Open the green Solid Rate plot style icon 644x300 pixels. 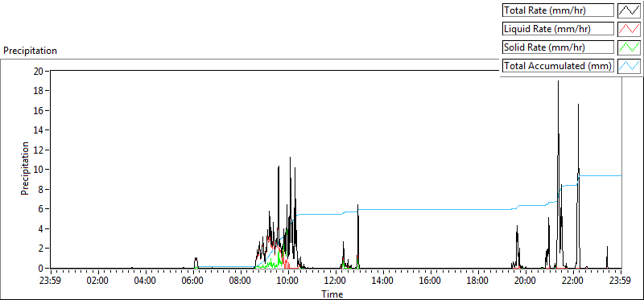point(629,47)
